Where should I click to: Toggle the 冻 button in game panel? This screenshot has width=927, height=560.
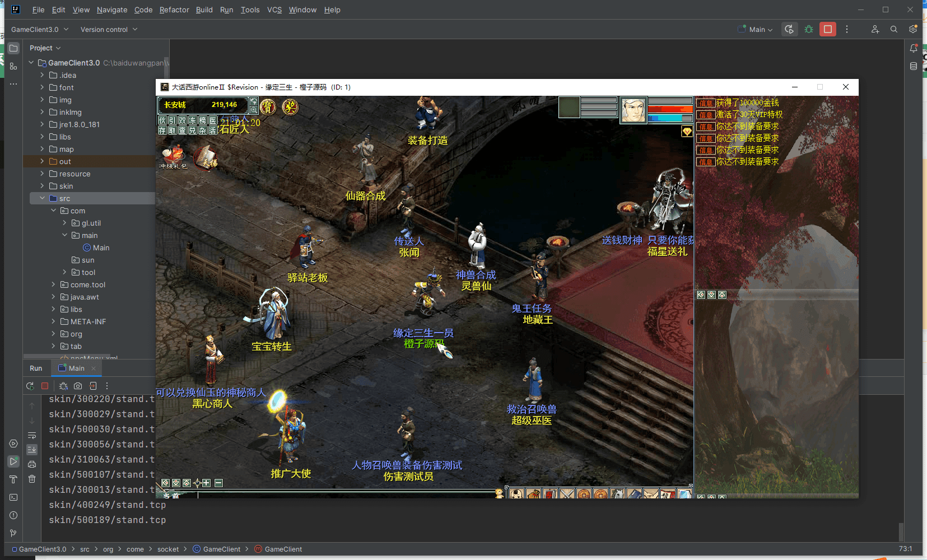[x=193, y=120]
